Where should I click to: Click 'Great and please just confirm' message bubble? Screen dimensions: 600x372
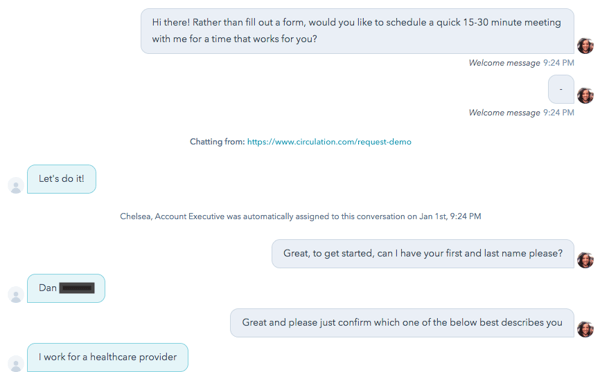(x=402, y=323)
